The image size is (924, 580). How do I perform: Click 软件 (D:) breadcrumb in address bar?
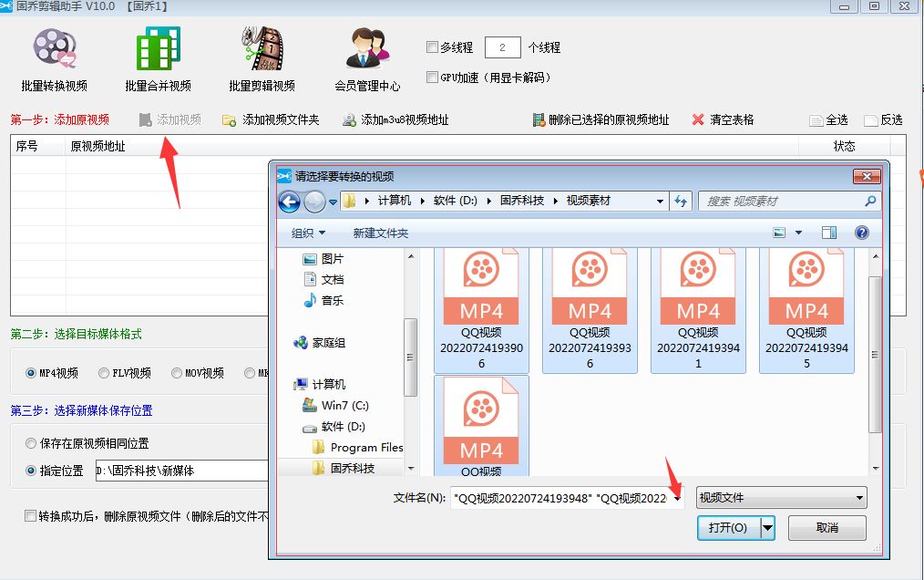[456, 201]
